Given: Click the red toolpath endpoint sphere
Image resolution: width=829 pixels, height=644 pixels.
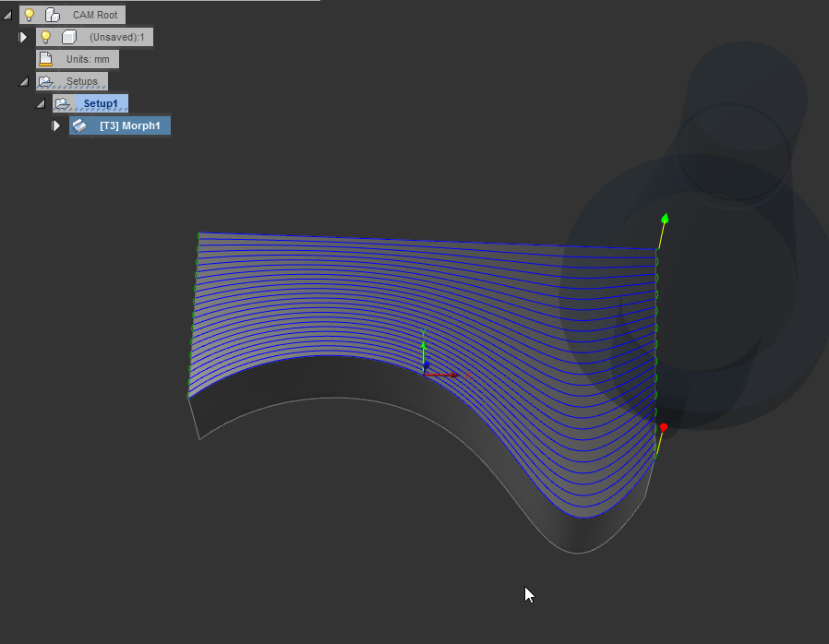Looking at the screenshot, I should tap(663, 426).
